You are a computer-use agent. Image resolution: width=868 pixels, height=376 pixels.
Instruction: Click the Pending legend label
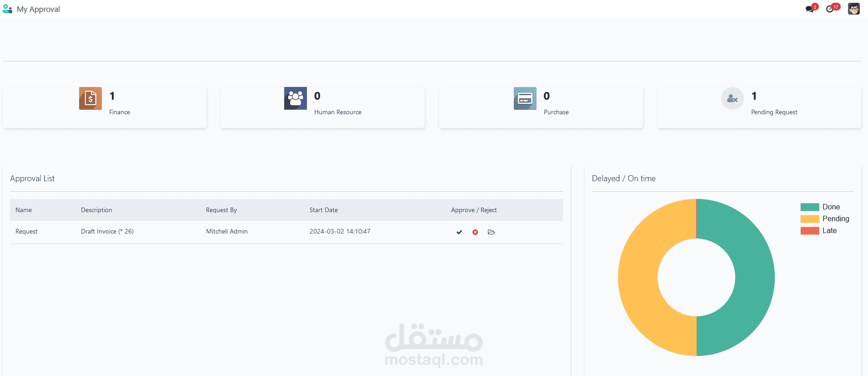(836, 219)
